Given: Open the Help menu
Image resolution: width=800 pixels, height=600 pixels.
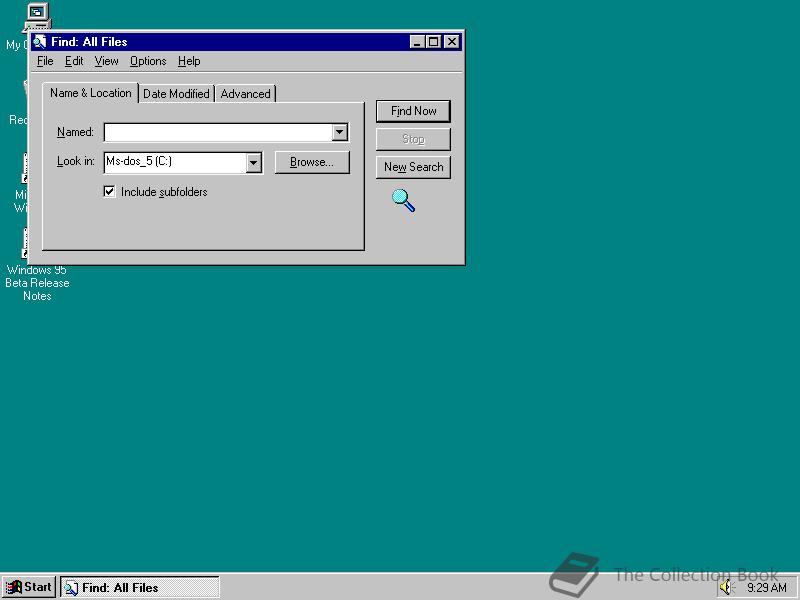Looking at the screenshot, I should click(189, 61).
